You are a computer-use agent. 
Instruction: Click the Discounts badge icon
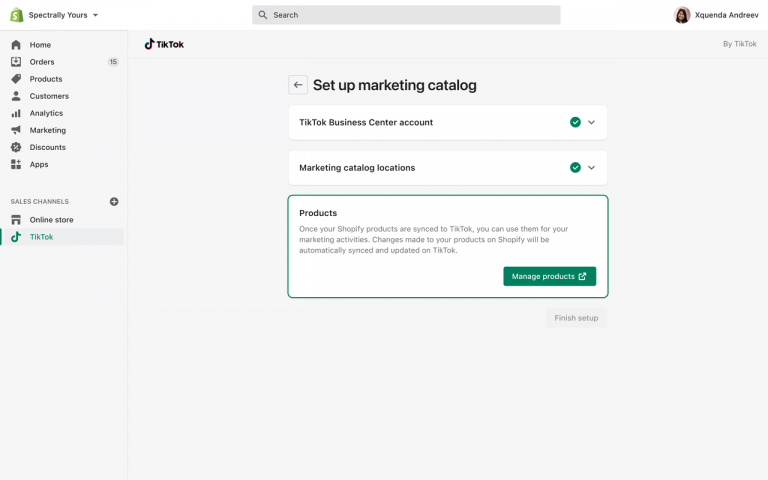pos(16,147)
